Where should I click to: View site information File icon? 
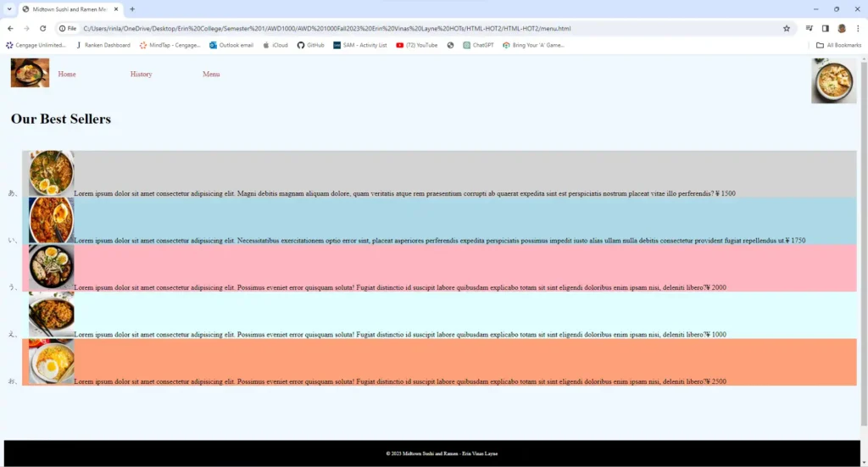point(68,28)
